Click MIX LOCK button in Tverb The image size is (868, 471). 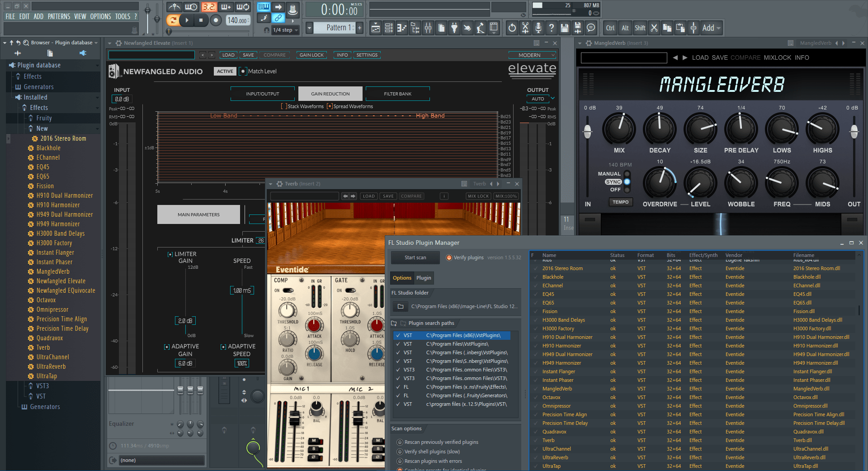[478, 196]
